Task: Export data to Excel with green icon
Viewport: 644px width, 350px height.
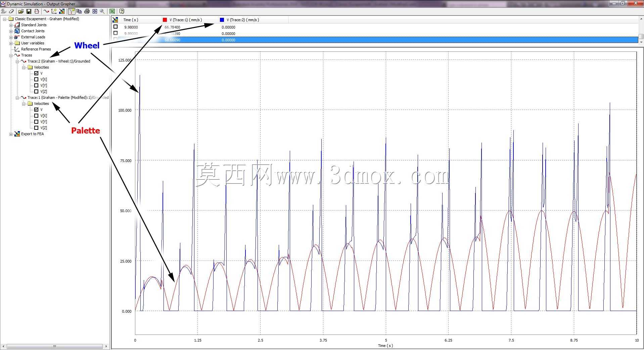Action: pos(112,11)
